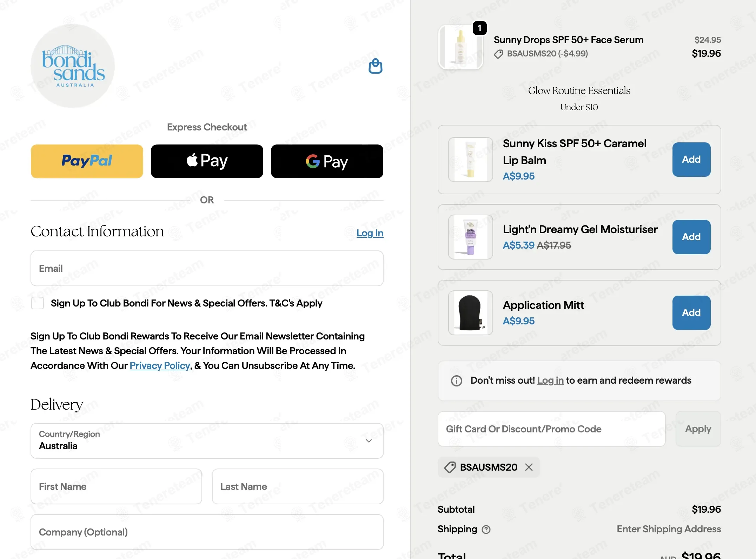Click the Glow Routine Essentials heading
756x559 pixels.
(579, 91)
